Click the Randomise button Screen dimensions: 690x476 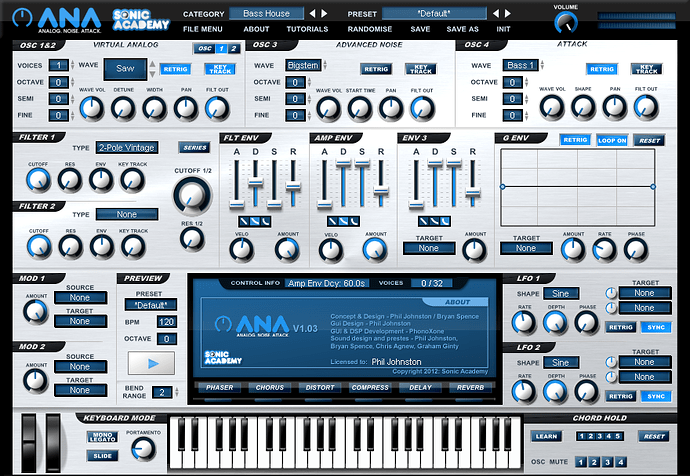tap(370, 29)
